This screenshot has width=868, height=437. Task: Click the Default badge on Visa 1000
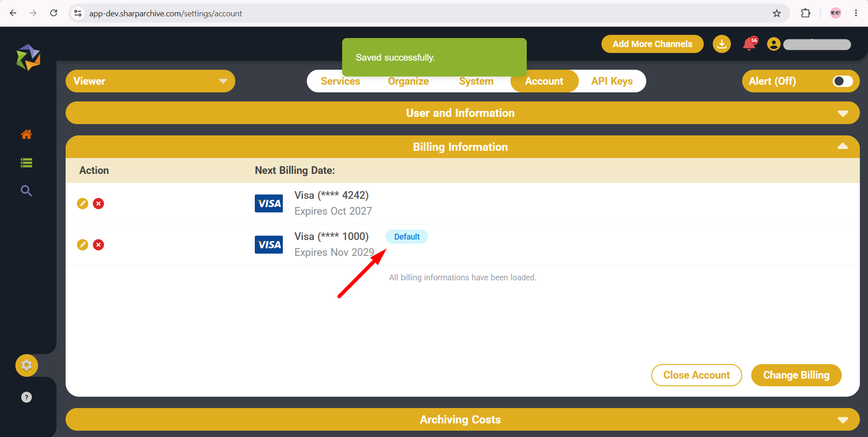[x=407, y=236]
